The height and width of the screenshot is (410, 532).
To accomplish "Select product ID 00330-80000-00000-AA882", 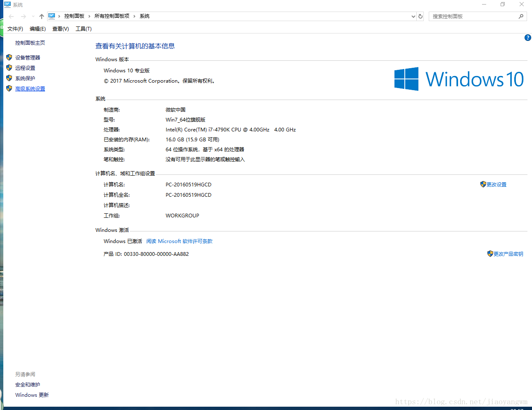I will (156, 254).
